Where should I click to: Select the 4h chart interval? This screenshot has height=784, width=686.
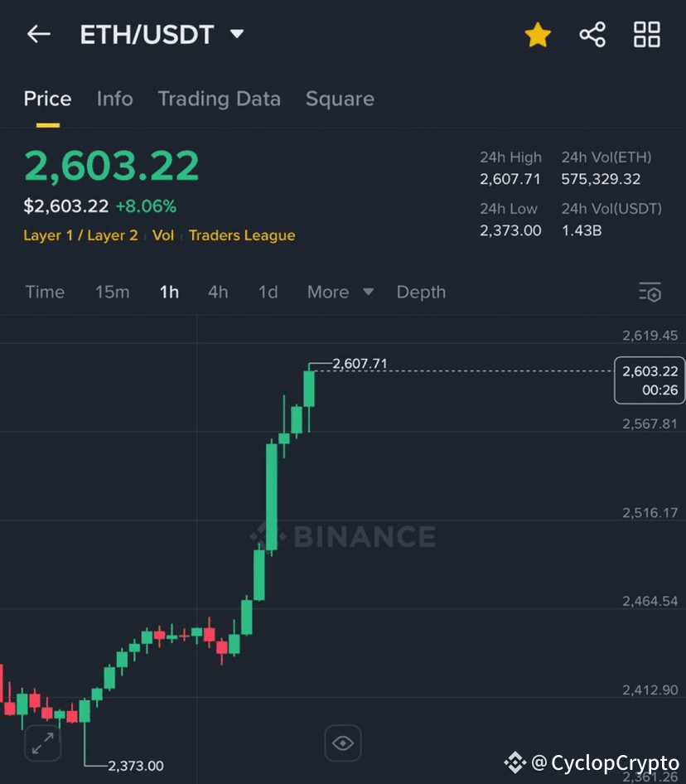(218, 292)
